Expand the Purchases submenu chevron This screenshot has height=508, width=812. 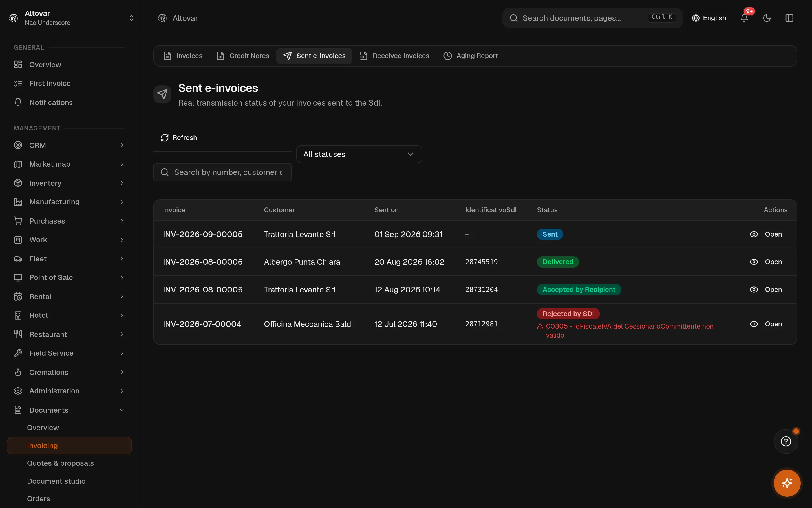122,221
